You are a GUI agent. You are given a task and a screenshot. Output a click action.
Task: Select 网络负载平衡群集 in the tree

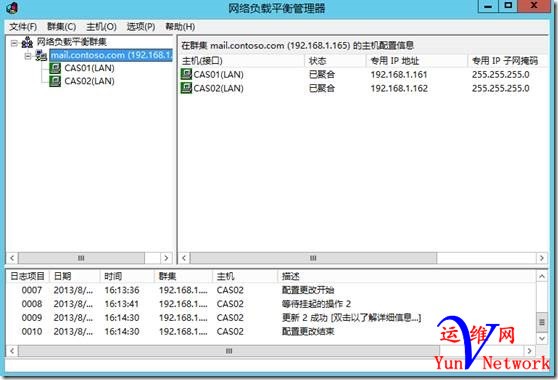72,42
